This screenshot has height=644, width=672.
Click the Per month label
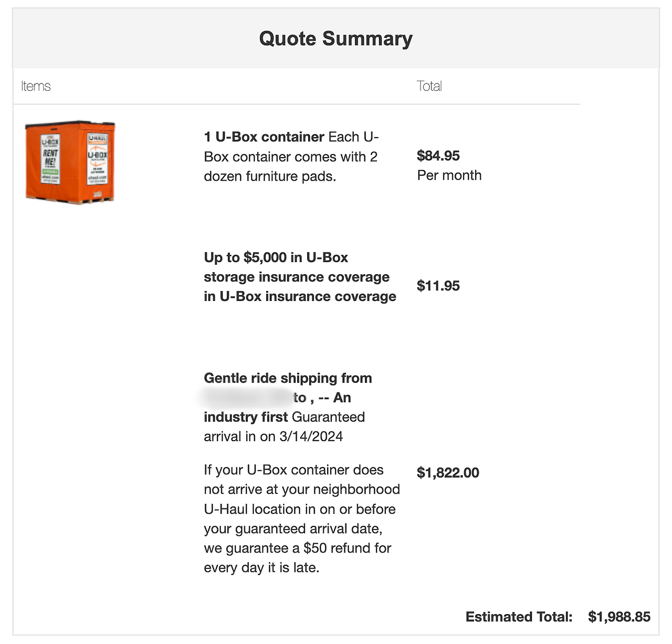coord(449,175)
